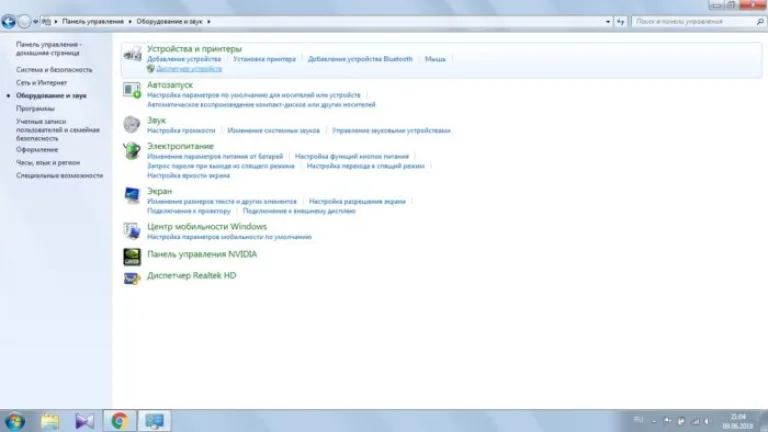Click Подключение к проектору link
Image resolution: width=768 pixels, height=432 pixels.
189,211
